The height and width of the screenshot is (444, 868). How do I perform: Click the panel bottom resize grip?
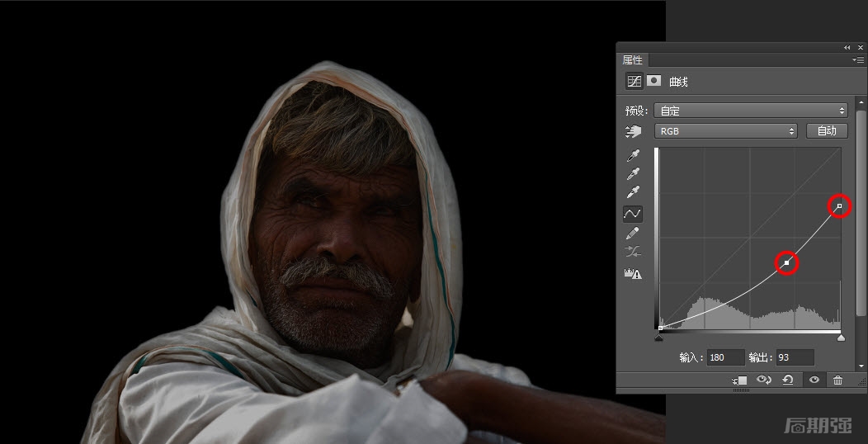(741, 391)
